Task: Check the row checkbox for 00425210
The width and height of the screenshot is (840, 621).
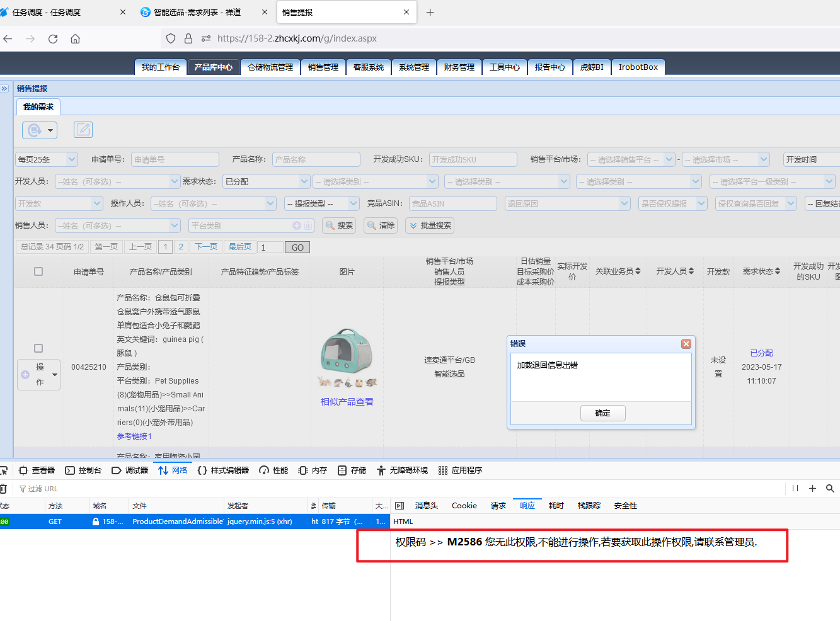Action: [38, 348]
